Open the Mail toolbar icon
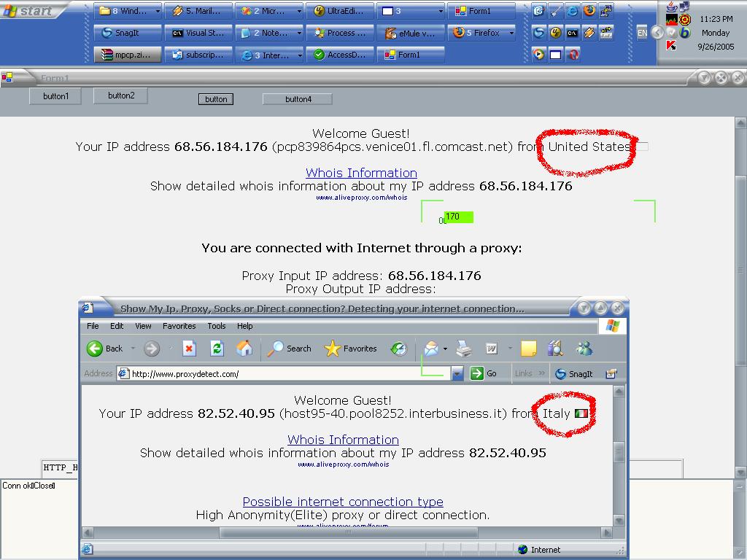Image resolution: width=747 pixels, height=560 pixels. (431, 349)
